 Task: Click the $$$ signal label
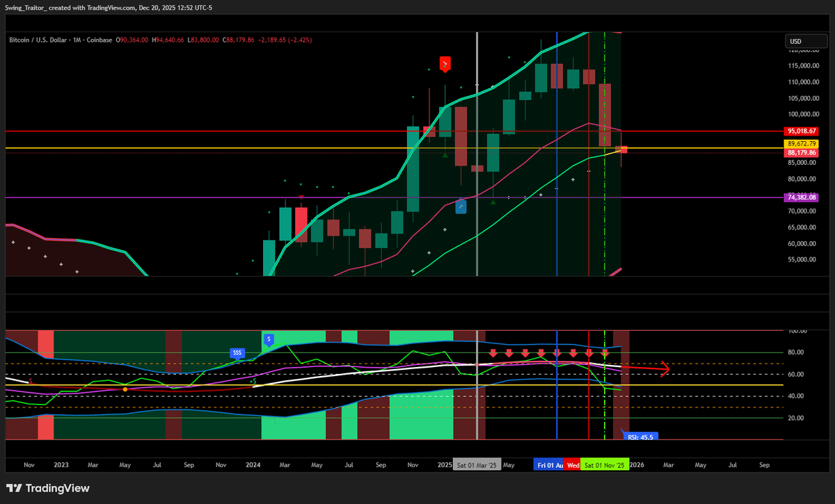coord(237,352)
